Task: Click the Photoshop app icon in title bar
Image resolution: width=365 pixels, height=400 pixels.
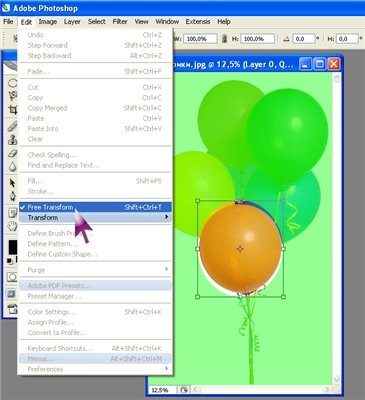Action: pyautogui.click(x=5, y=8)
